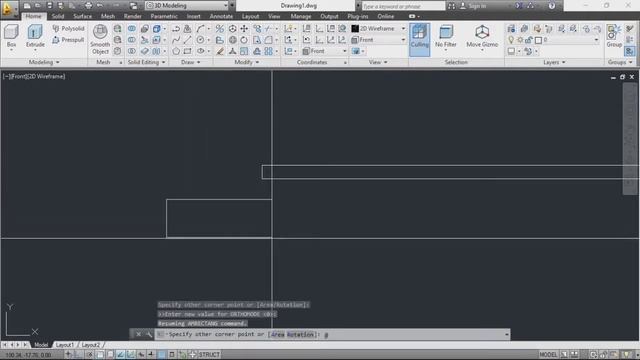The image size is (640, 360).
Task: Click the MODEL space status button
Action: click(548, 355)
